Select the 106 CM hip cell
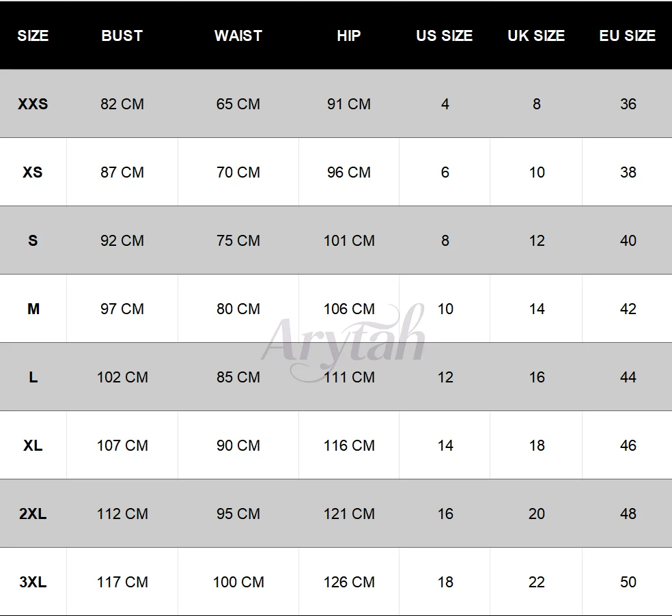Screen dimensions: 672x616 click(x=349, y=309)
